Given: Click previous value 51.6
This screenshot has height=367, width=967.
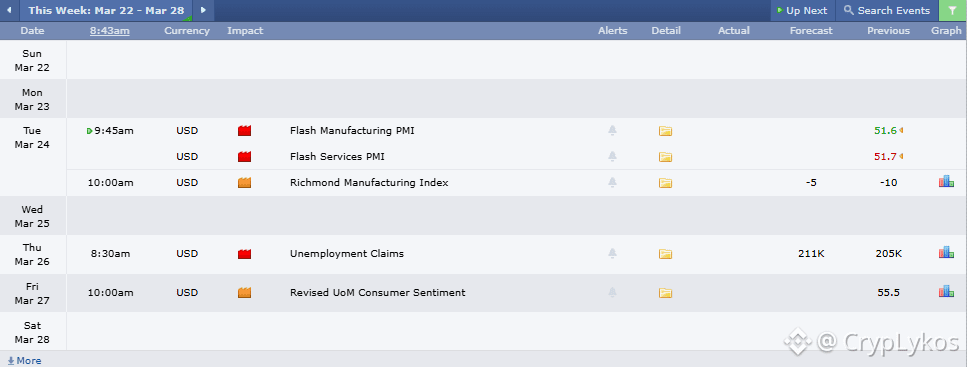Looking at the screenshot, I should click(885, 131).
